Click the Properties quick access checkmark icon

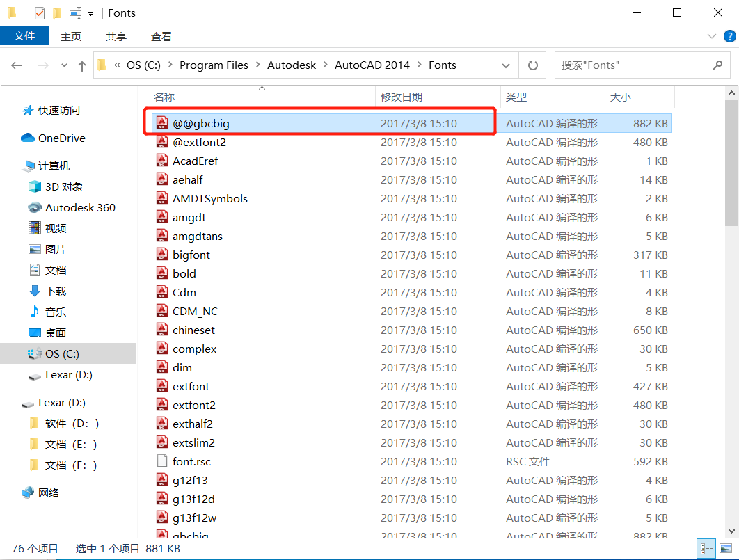(40, 13)
